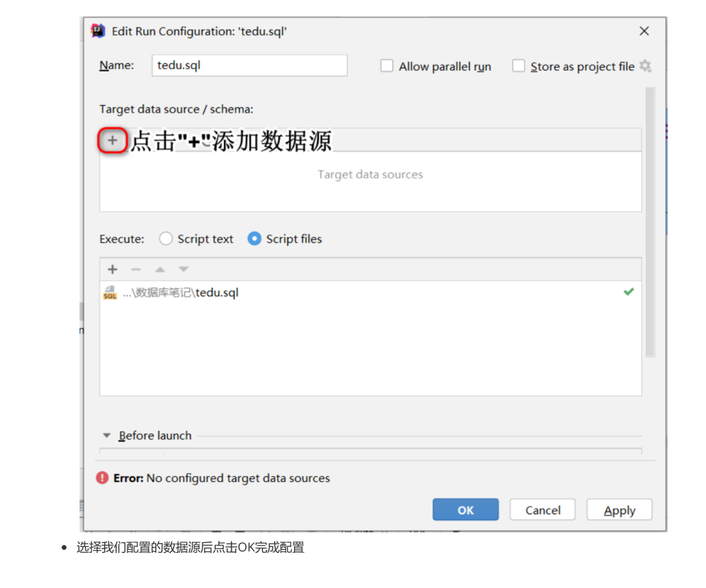This screenshot has height=588, width=706.
Task: Click the green checkmark on tedu.sql row
Action: coord(629,292)
